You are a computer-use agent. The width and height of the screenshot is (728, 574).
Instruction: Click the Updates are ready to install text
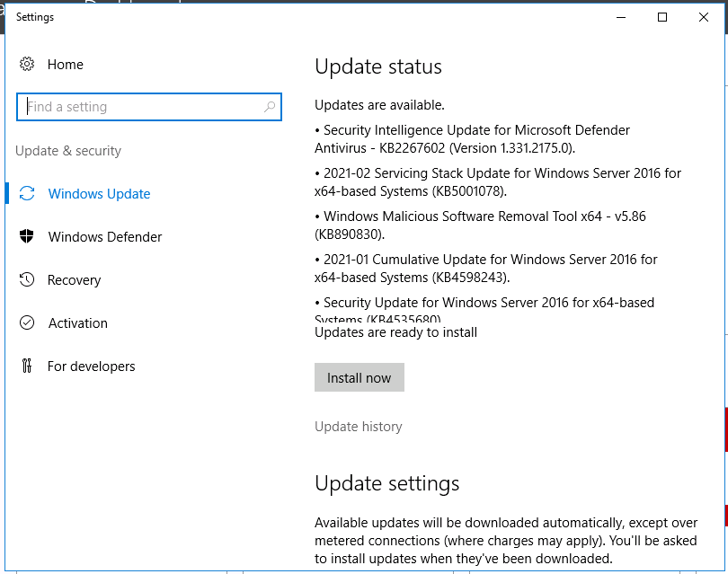click(396, 332)
